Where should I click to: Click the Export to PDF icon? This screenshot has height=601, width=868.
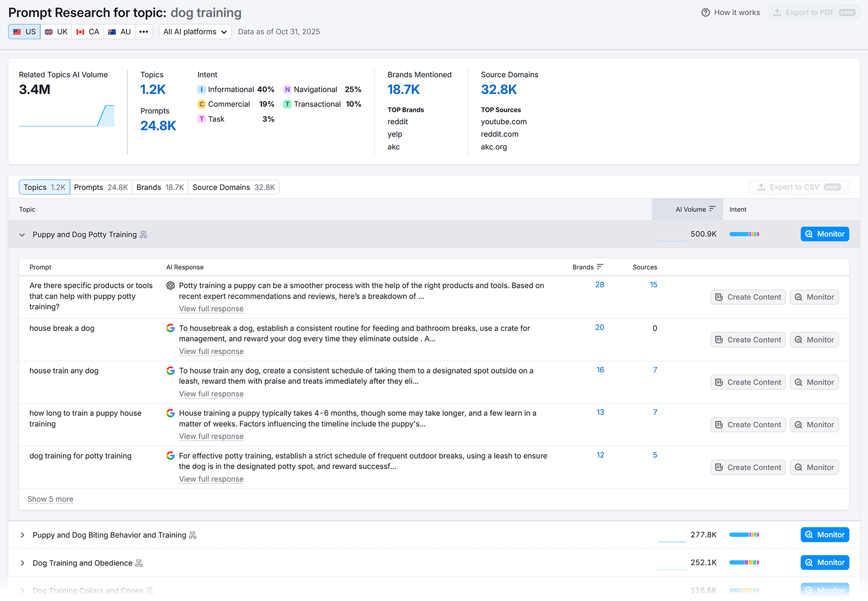(x=776, y=12)
